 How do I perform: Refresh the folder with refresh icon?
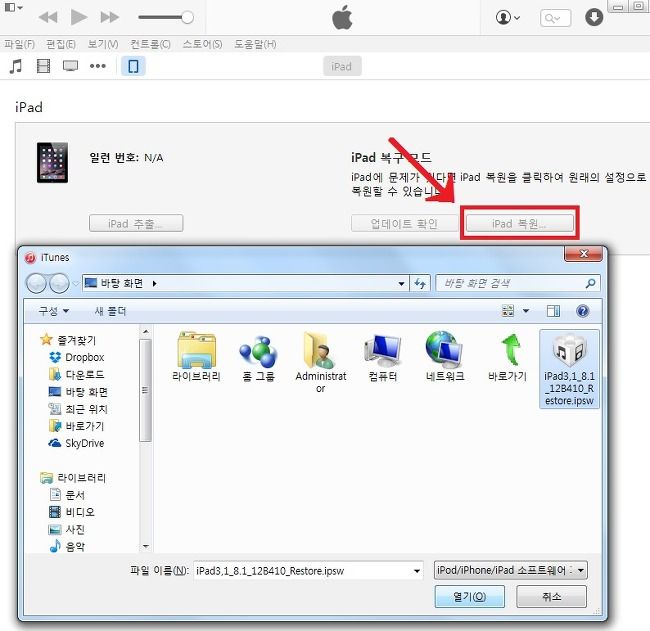coord(420,284)
